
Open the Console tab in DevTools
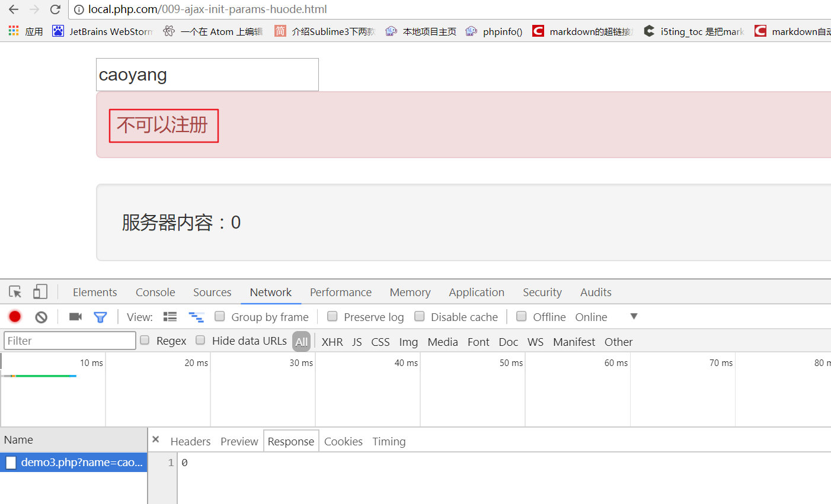coord(155,292)
